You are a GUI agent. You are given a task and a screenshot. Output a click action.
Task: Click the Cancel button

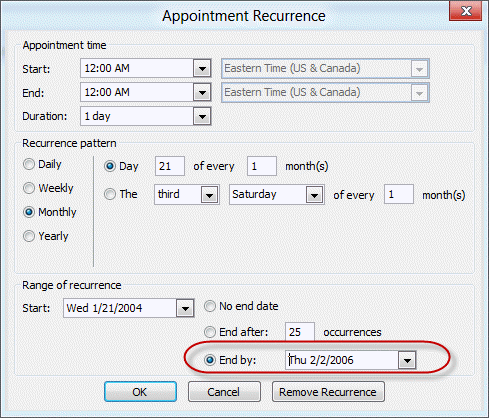[224, 392]
